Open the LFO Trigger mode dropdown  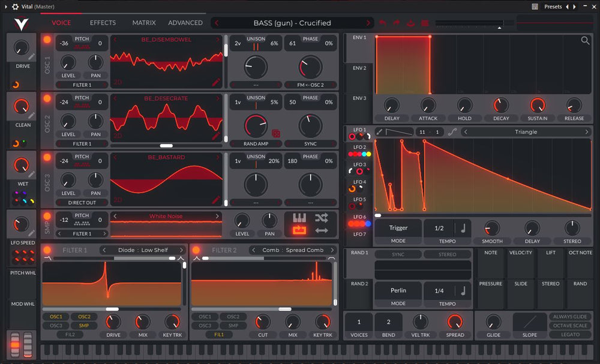(x=398, y=228)
